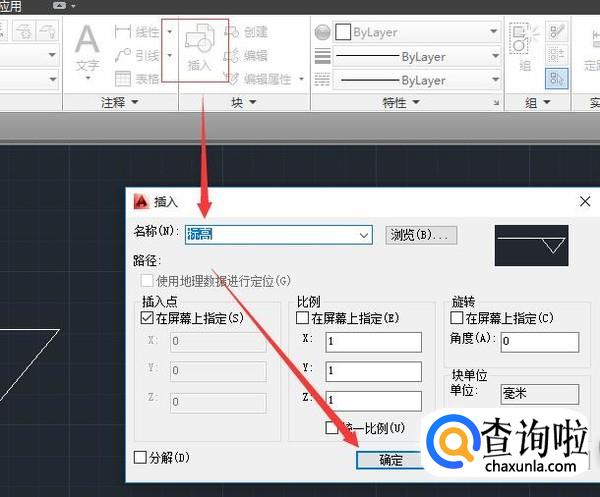The height and width of the screenshot is (497, 600).
Task: Click the scale X input field
Action: point(373,342)
